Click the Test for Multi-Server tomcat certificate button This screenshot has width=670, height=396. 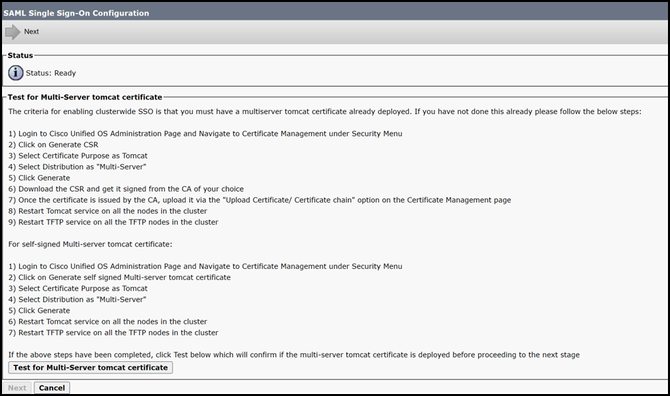click(x=91, y=367)
